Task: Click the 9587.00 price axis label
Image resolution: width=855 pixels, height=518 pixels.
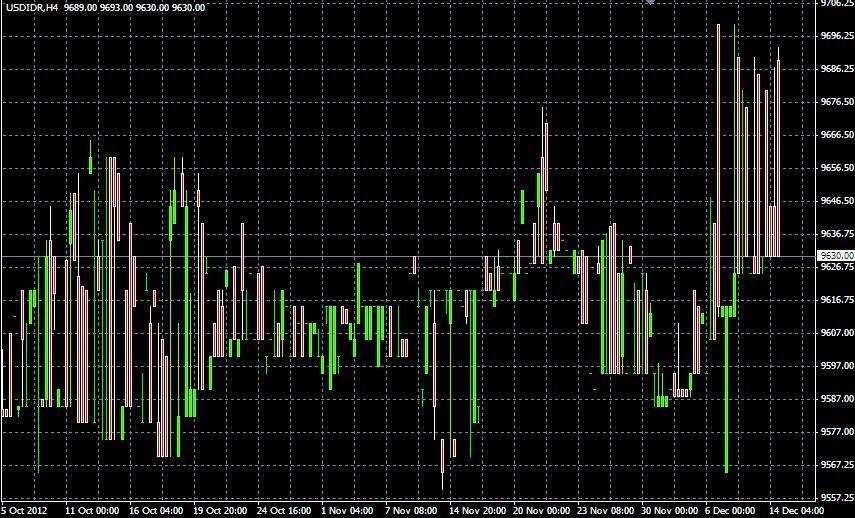Action: (x=837, y=399)
